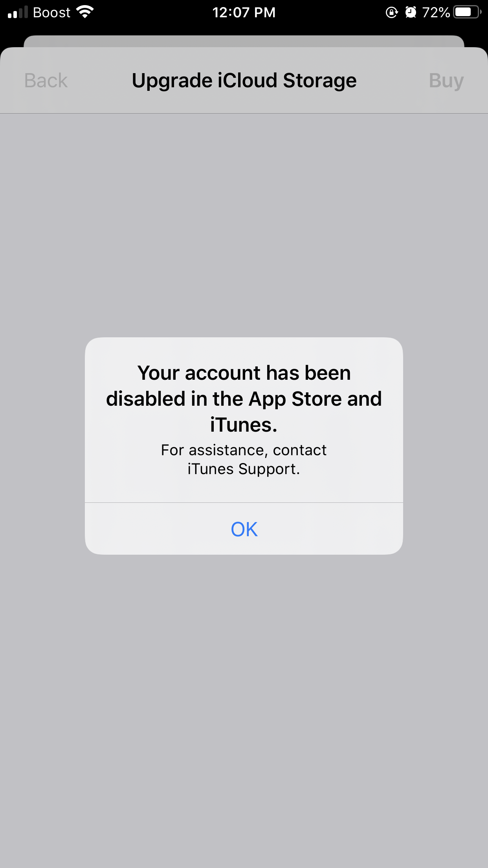Screen dimensions: 488x868
Task: Tap the cellular signal bars icon
Action: (x=18, y=12)
